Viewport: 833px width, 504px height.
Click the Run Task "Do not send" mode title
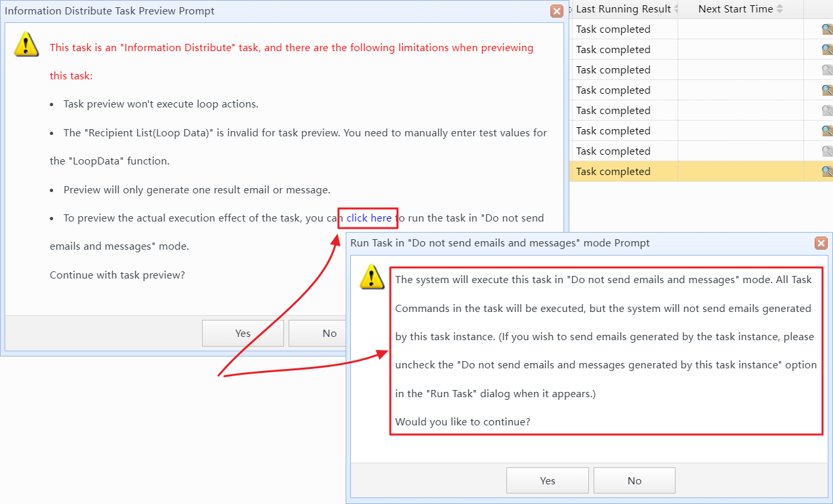500,243
